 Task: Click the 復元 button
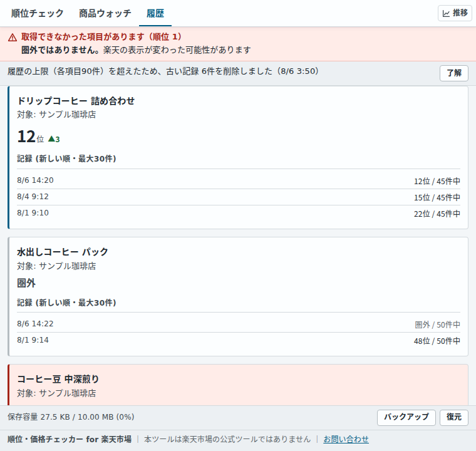(x=454, y=417)
